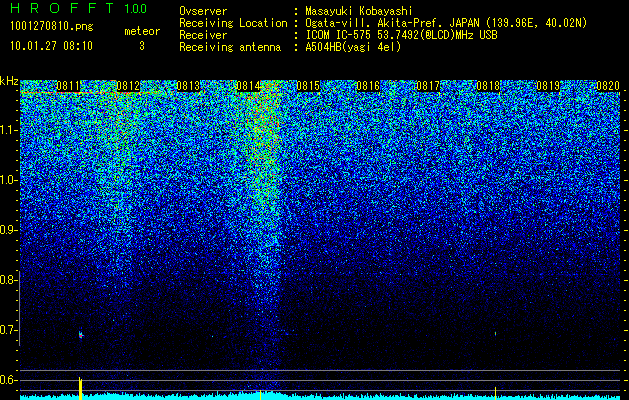Click the 0815 time label
The width and height of the screenshot is (629, 400).
point(308,86)
